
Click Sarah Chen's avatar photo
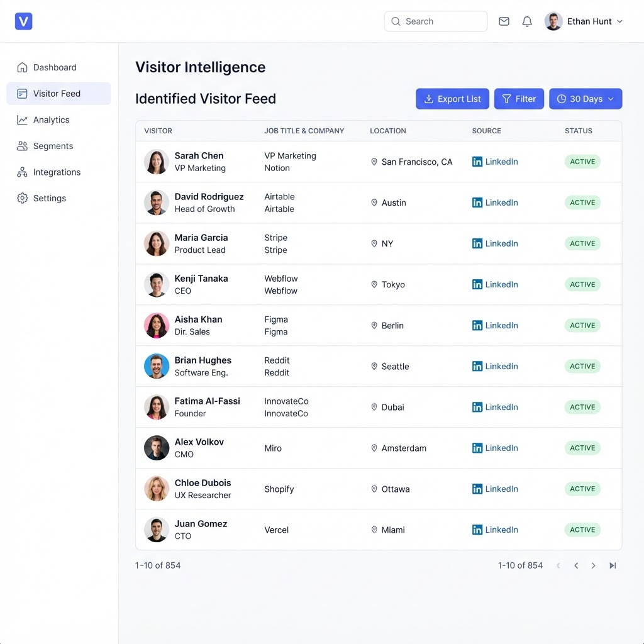pyautogui.click(x=157, y=162)
